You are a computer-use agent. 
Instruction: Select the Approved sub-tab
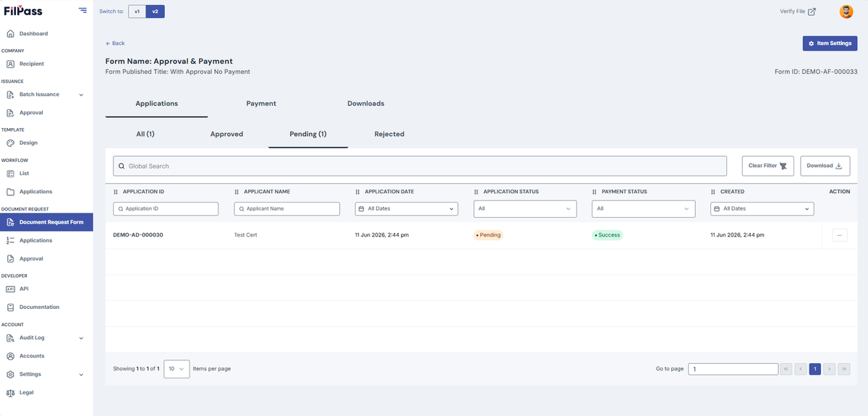226,134
